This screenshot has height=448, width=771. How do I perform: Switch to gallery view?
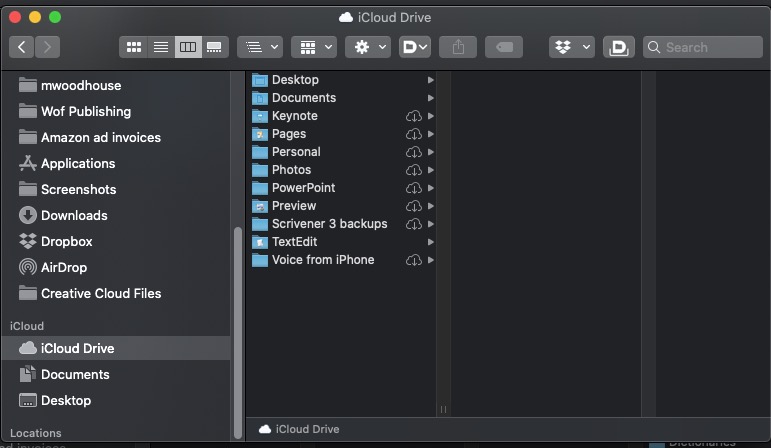214,47
